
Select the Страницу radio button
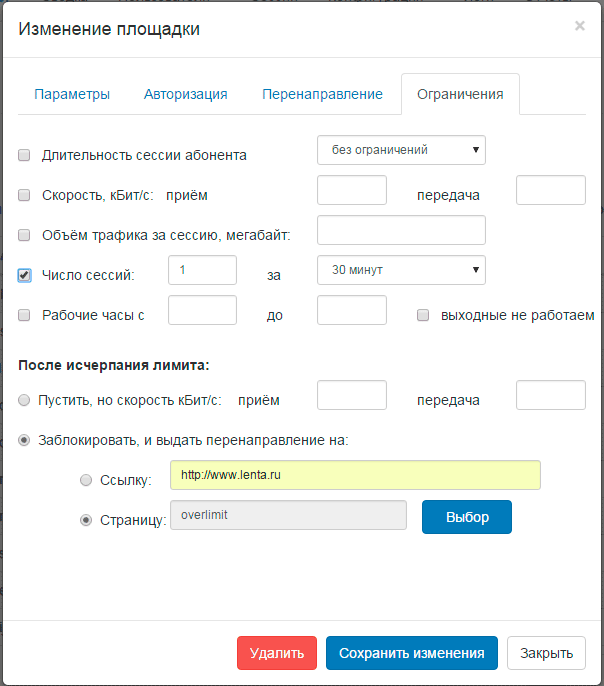point(85,520)
